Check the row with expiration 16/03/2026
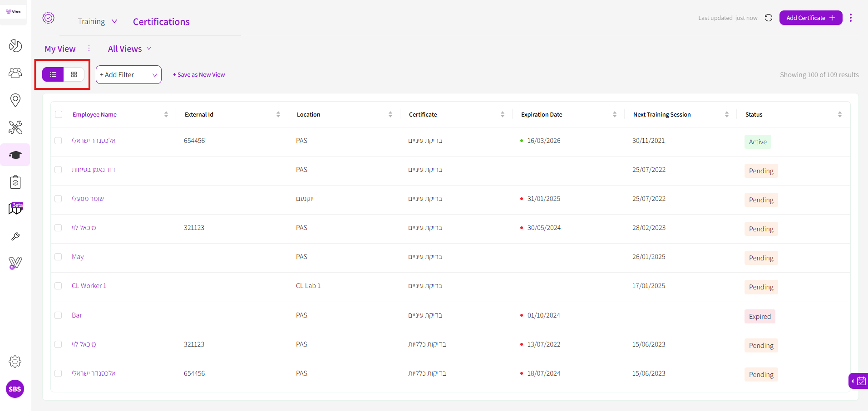This screenshot has width=868, height=411. click(58, 141)
